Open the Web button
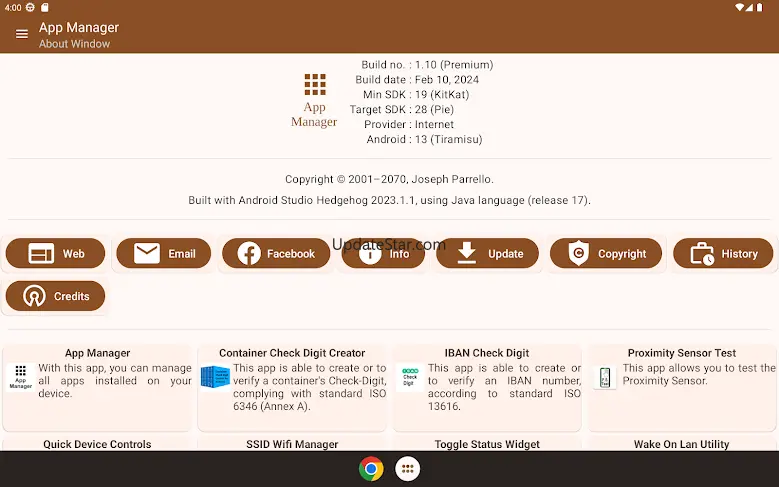Image resolution: width=779 pixels, height=487 pixels. coord(55,253)
